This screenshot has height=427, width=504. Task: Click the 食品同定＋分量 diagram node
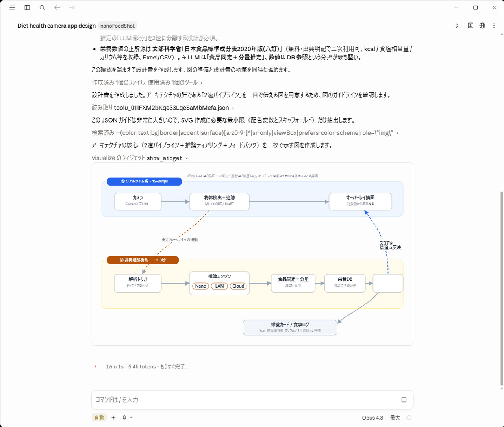[x=293, y=283]
